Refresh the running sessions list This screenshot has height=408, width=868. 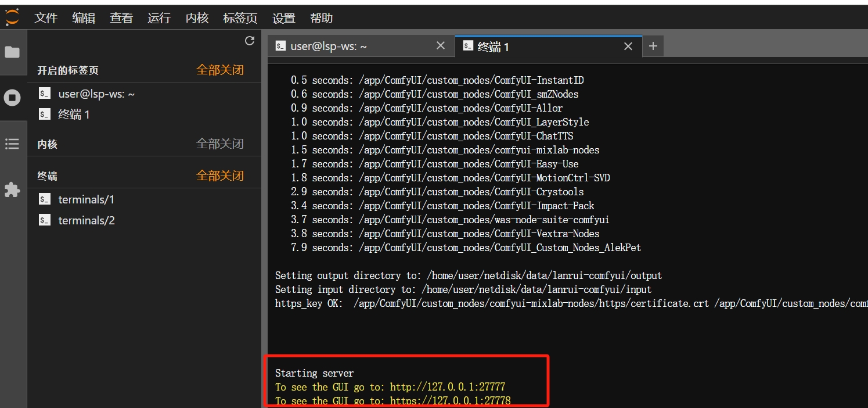point(250,41)
